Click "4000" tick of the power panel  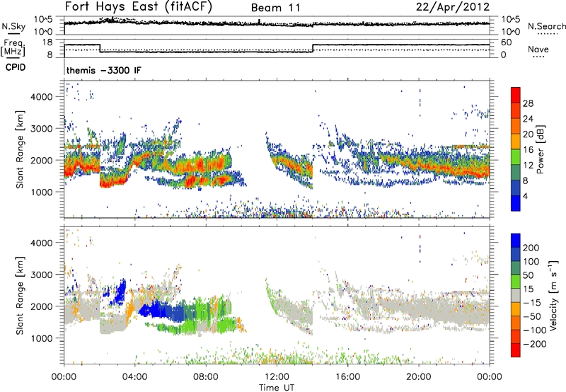(x=41, y=97)
